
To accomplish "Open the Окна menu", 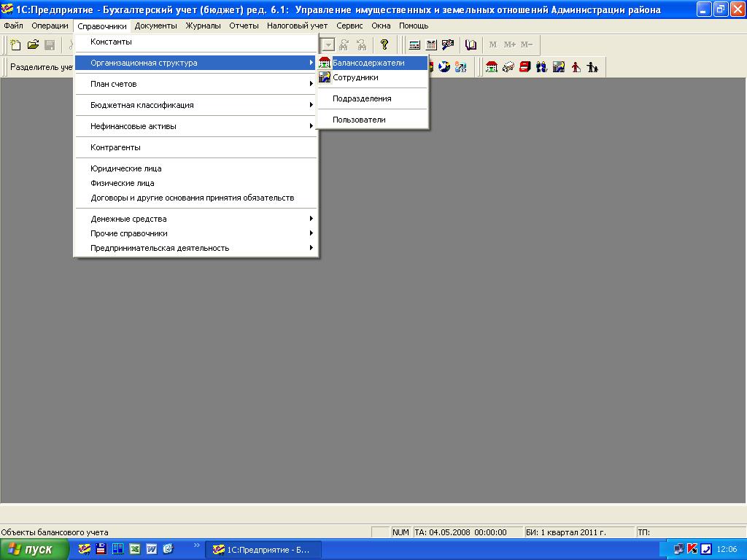I will pos(381,26).
